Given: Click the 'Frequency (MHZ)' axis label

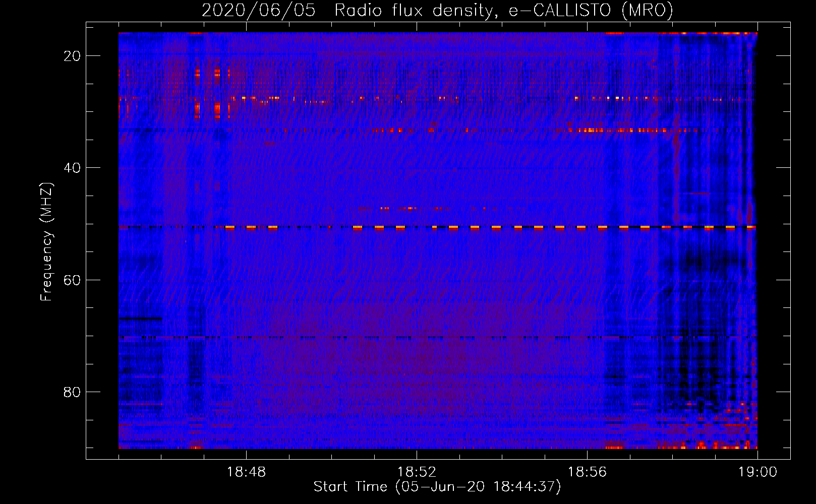Looking at the screenshot, I should (46, 242).
